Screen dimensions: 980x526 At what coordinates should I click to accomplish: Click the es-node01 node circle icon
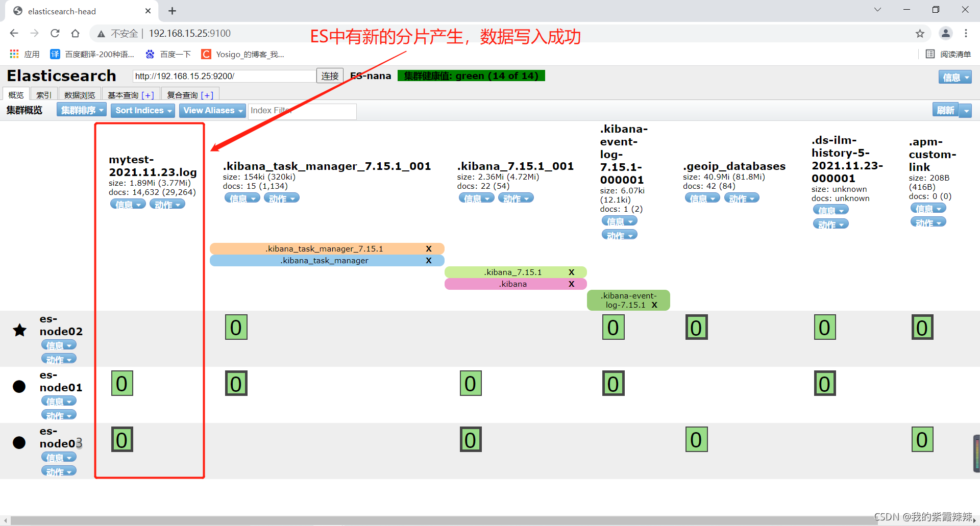19,386
